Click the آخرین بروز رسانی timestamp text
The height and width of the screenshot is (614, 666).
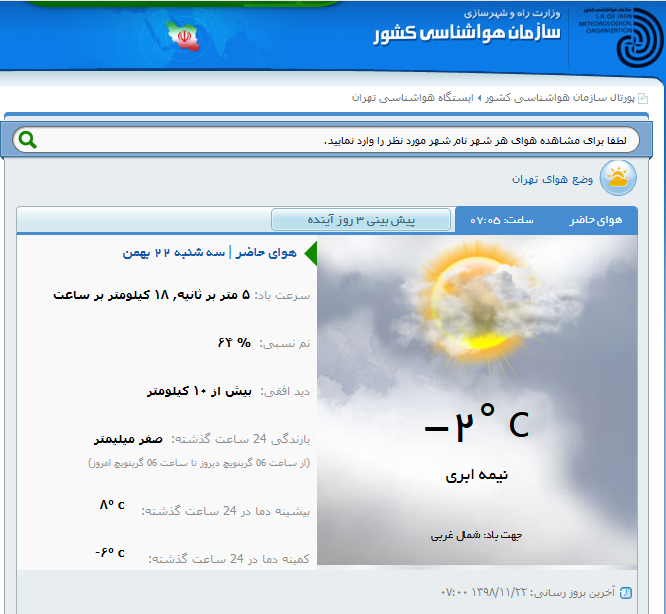[528, 592]
